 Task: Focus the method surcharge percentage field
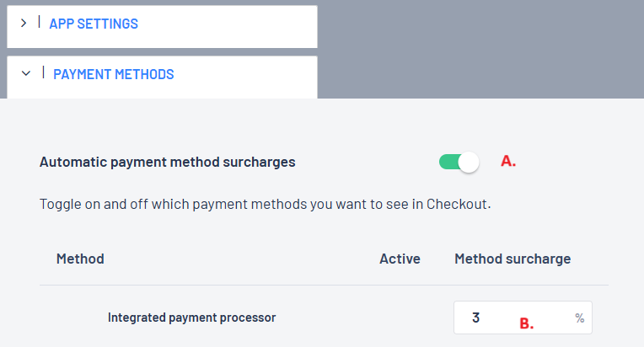[522, 318]
